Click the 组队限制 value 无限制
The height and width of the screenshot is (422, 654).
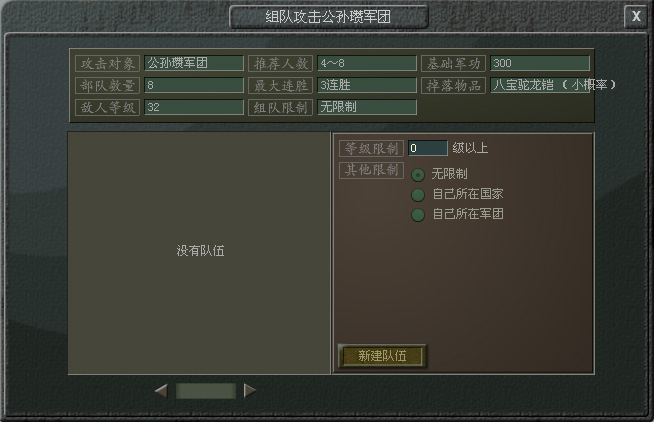(367, 107)
